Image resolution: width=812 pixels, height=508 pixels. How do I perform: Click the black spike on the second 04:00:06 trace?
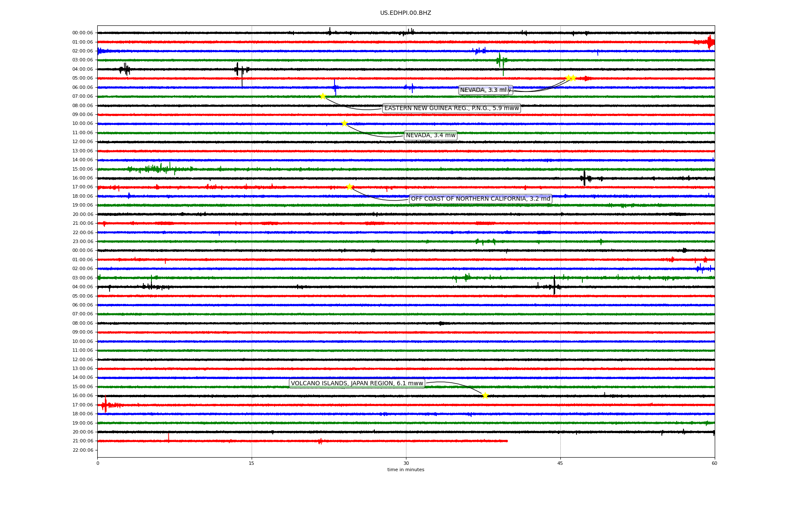coord(554,286)
